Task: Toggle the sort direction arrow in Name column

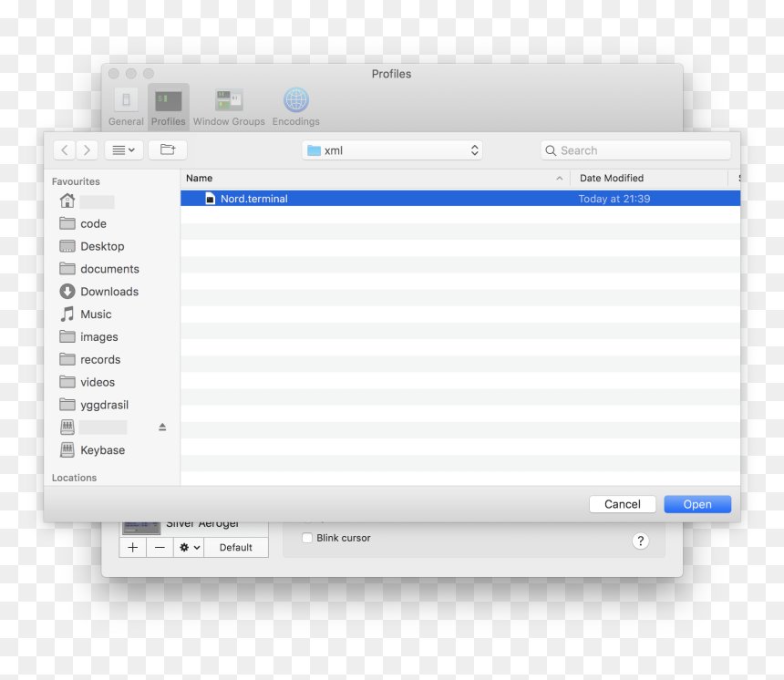Action: coord(559,179)
